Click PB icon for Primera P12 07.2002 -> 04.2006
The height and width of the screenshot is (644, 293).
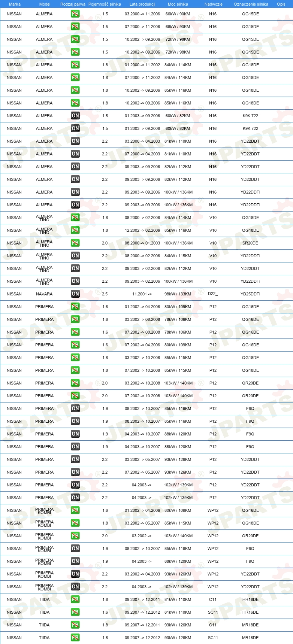(x=75, y=345)
